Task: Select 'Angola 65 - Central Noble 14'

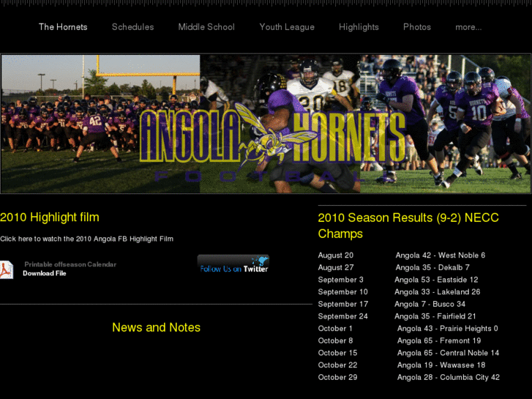Action: 448,353
